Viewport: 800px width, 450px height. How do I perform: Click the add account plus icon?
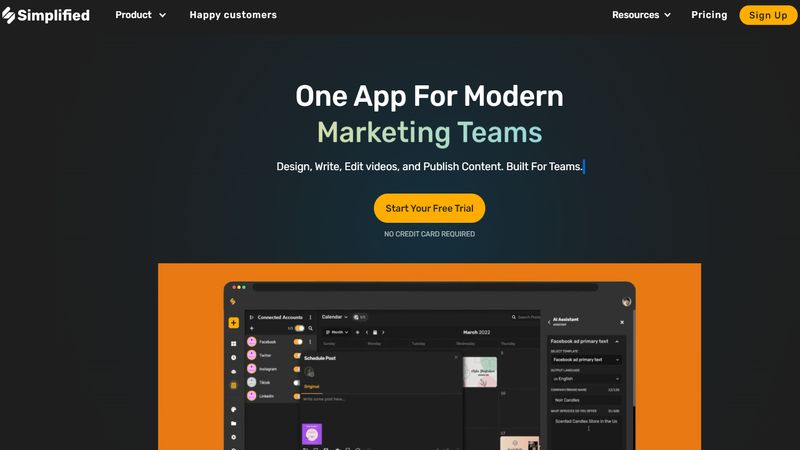click(252, 328)
